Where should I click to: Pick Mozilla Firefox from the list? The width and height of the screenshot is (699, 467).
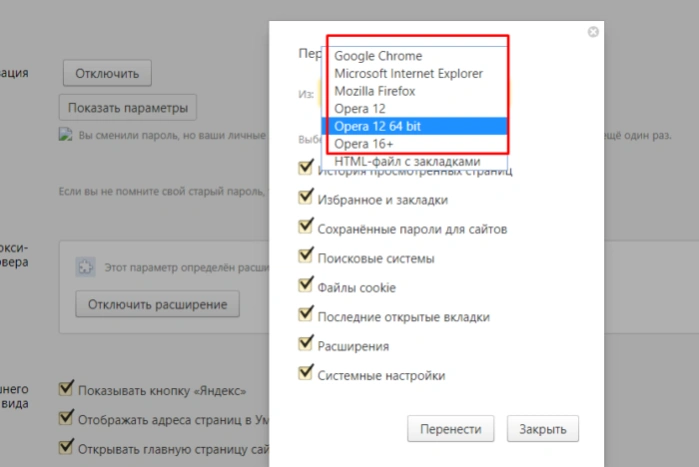point(414,91)
